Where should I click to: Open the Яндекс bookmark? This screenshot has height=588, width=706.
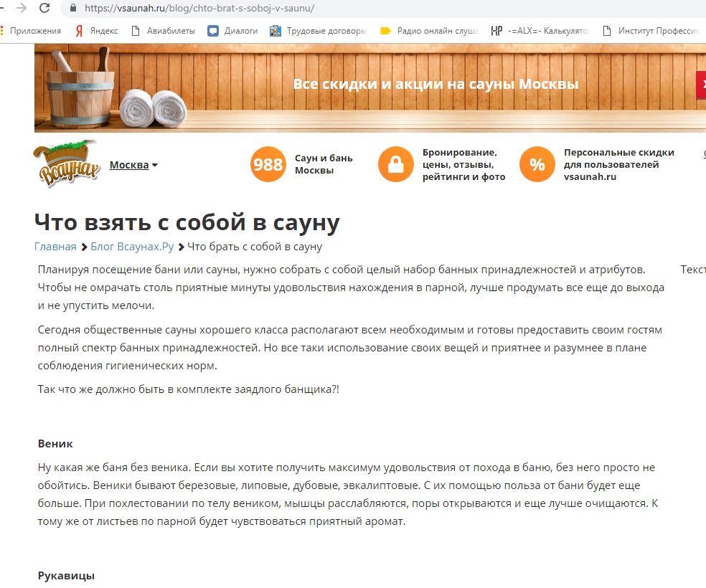[x=96, y=31]
